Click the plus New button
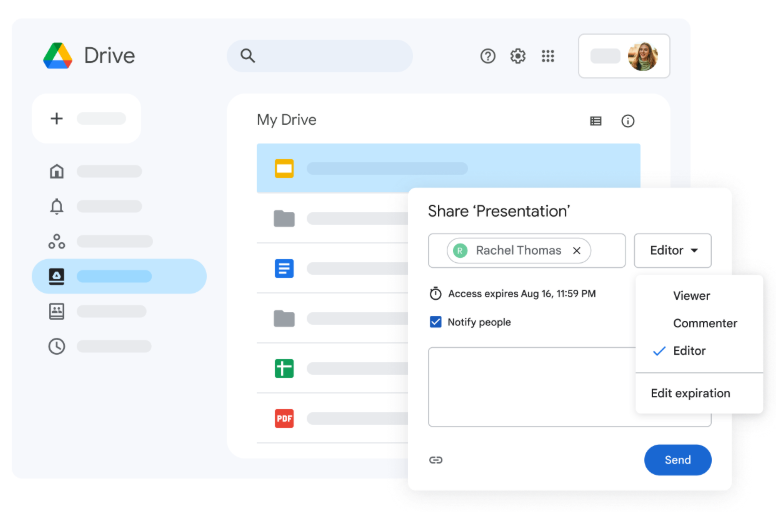The image size is (776, 512). tap(87, 118)
